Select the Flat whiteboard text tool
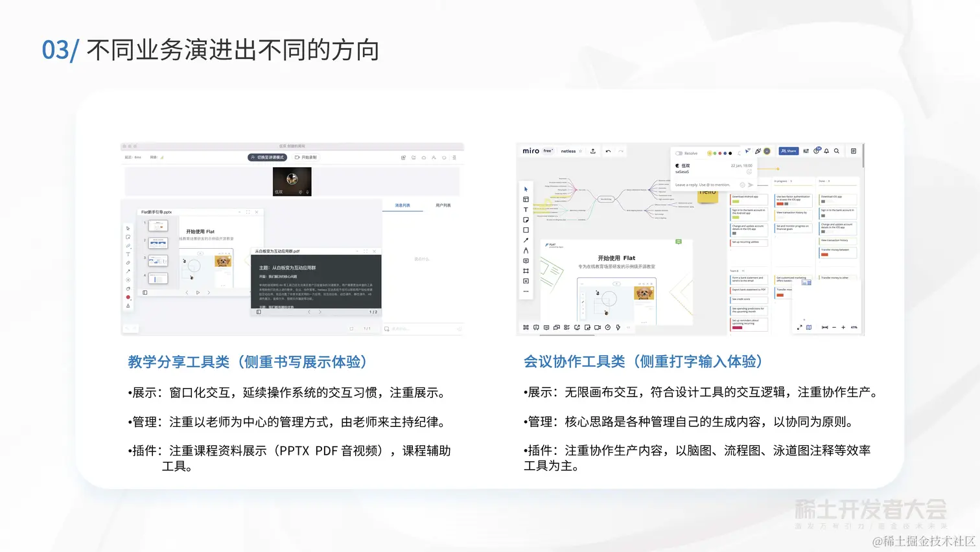Viewport: 980px width, 552px height. 128,255
